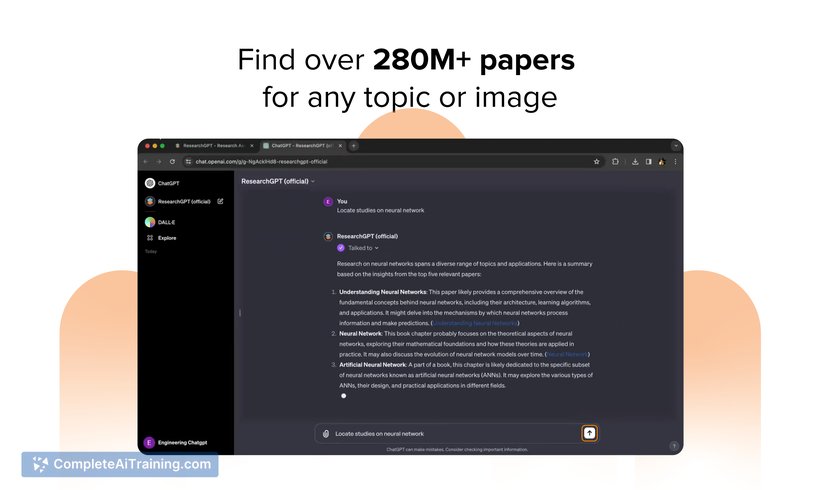Screen dimensions: 820x490
Task: Open the browser extensions puzzle icon
Action: coord(616,162)
